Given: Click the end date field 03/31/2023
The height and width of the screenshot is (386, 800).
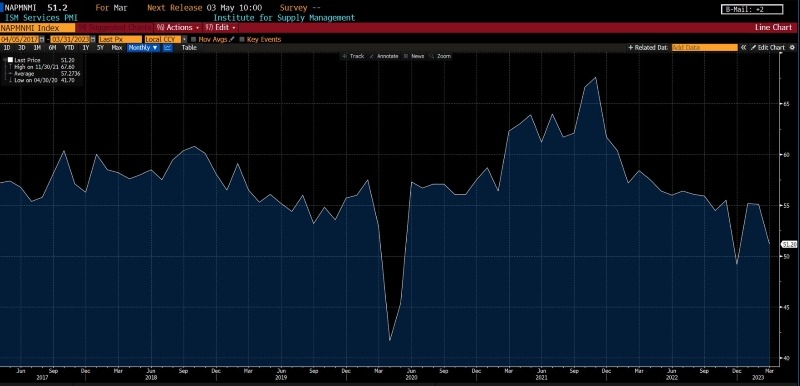Looking at the screenshot, I should pyautogui.click(x=70, y=39).
